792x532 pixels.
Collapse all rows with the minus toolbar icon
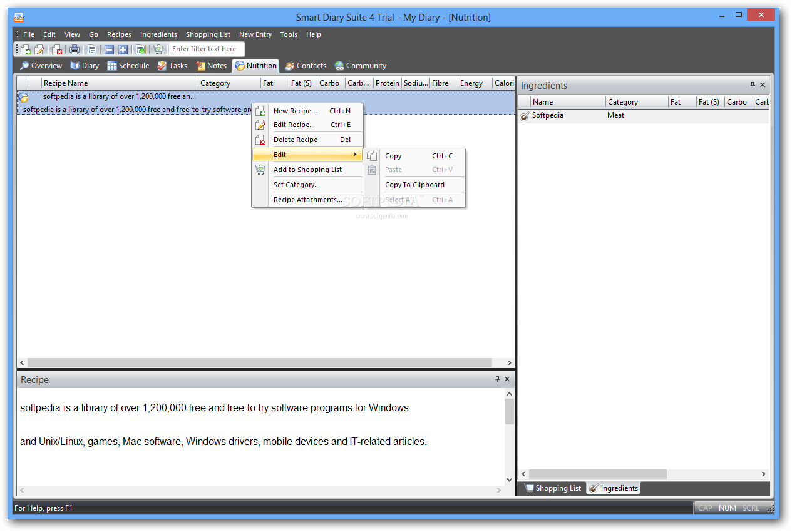click(x=109, y=49)
